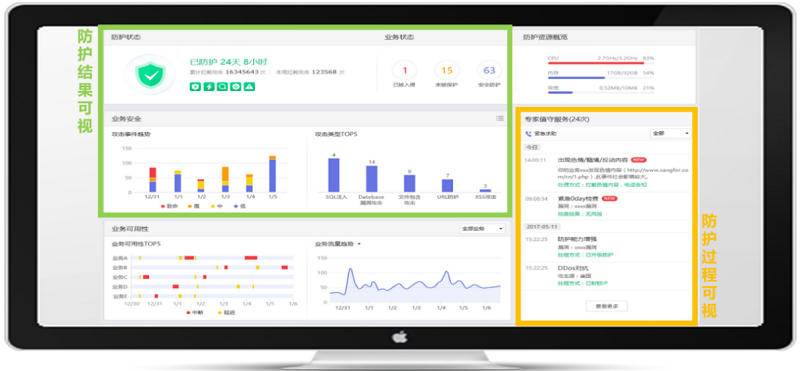Click the Apple logo on the monitor bezel
The image size is (800, 371).
tap(400, 337)
